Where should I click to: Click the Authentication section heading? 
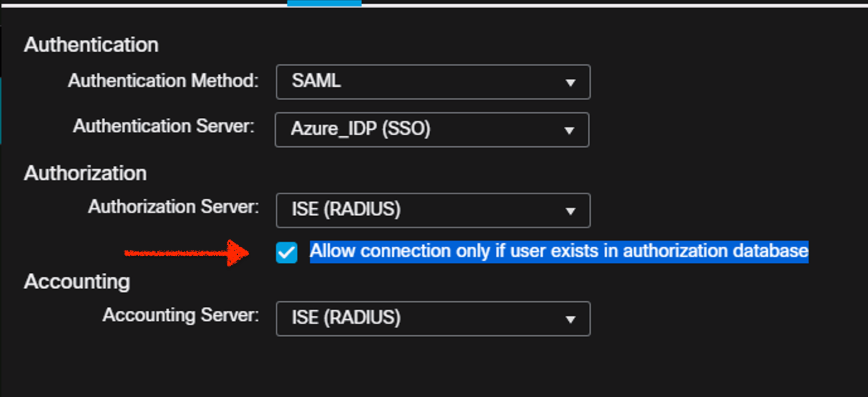91,45
